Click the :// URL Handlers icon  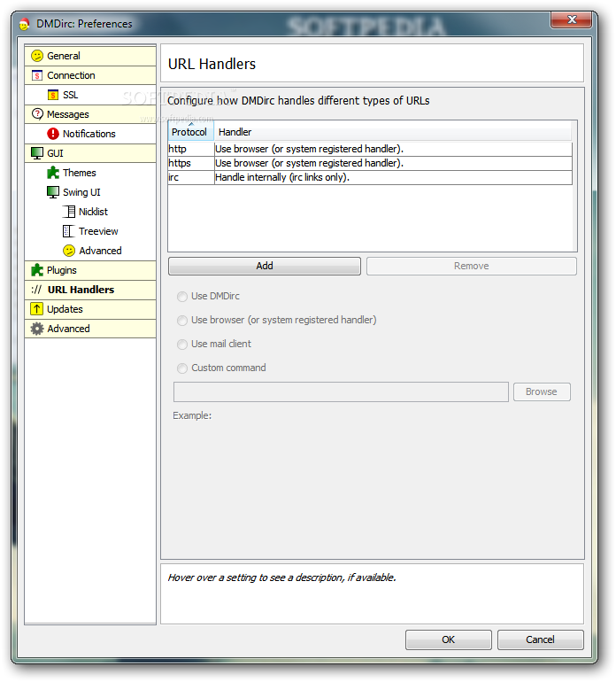pos(36,290)
